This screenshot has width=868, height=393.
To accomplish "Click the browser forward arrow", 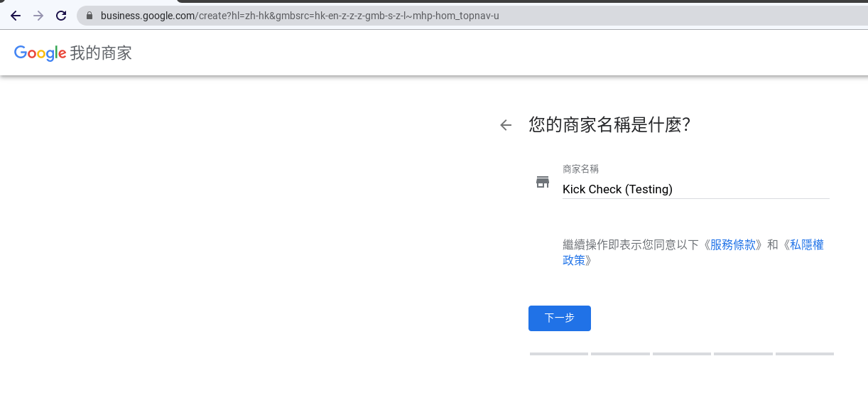I will (38, 16).
